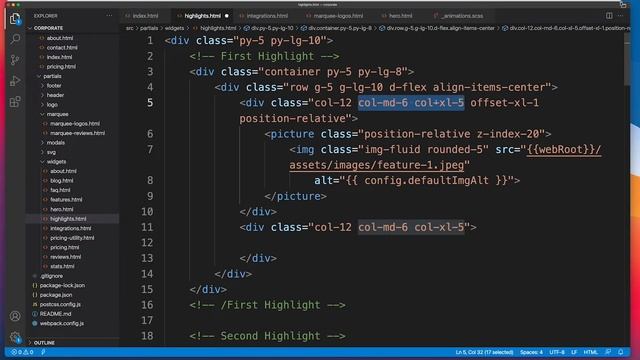Image resolution: width=640 pixels, height=360 pixels.
Task: Change end of line sequence LF
Action: tap(574, 352)
